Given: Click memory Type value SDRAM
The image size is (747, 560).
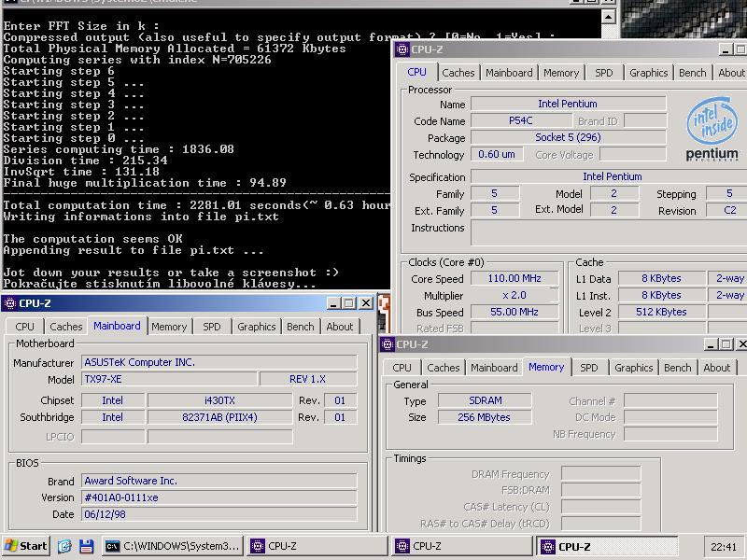Looking at the screenshot, I should [x=485, y=400].
